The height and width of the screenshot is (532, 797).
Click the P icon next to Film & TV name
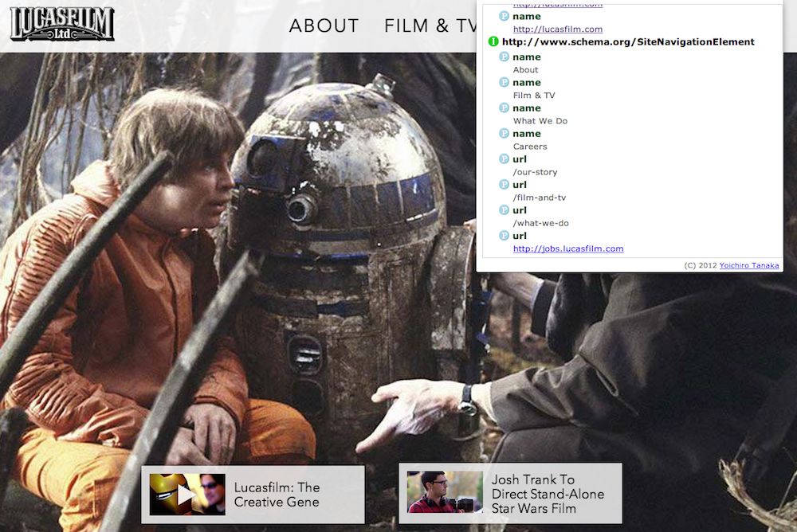(504, 82)
